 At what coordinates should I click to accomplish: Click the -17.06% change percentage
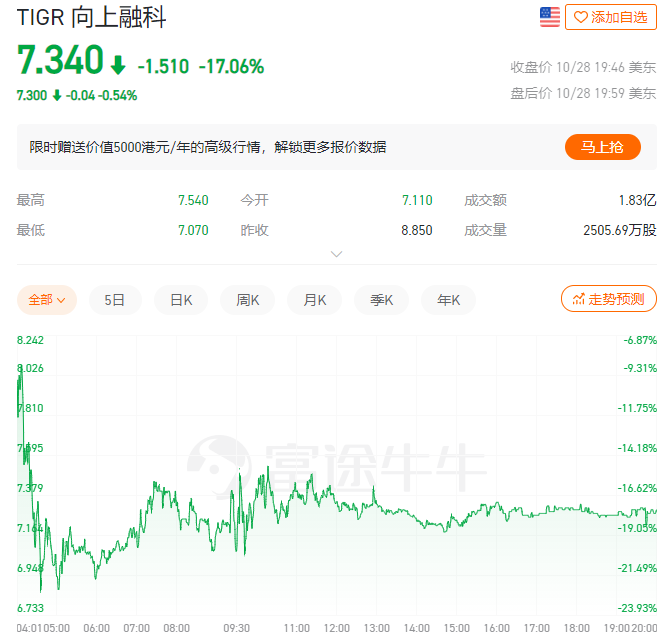click(x=231, y=67)
